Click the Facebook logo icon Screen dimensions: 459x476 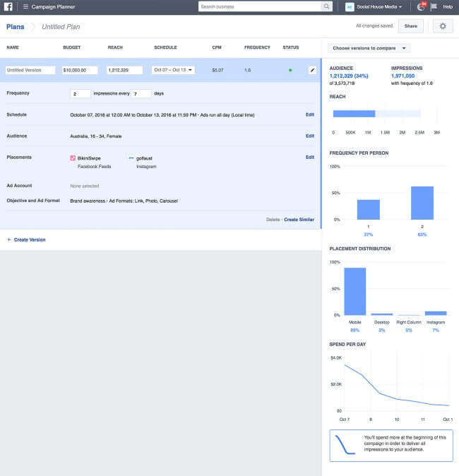point(8,6)
